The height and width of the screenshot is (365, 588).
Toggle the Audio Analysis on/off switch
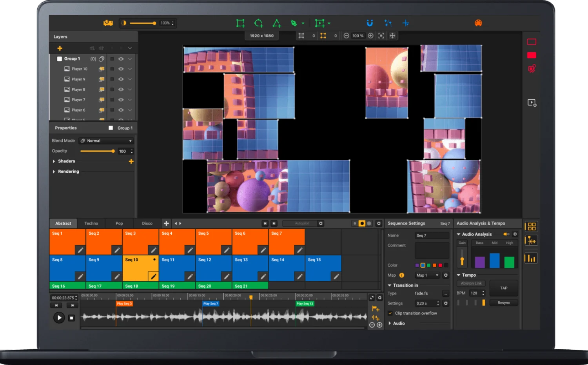click(x=506, y=234)
